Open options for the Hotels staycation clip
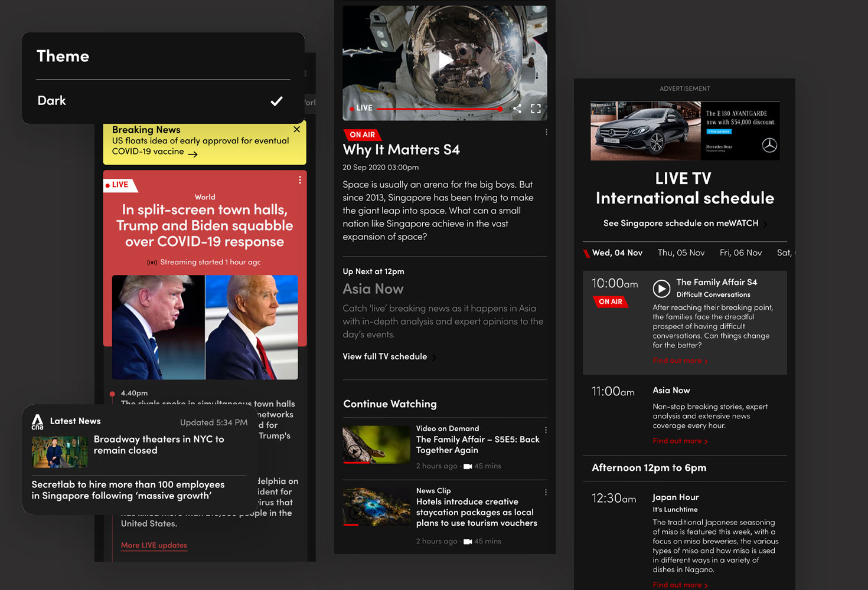Viewport: 868px width, 590px height. 546,492
